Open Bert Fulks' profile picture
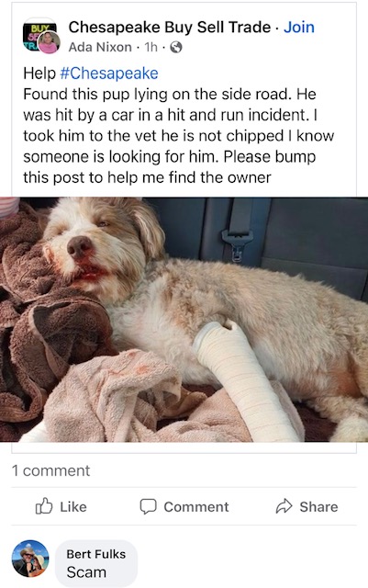 pos(30,559)
